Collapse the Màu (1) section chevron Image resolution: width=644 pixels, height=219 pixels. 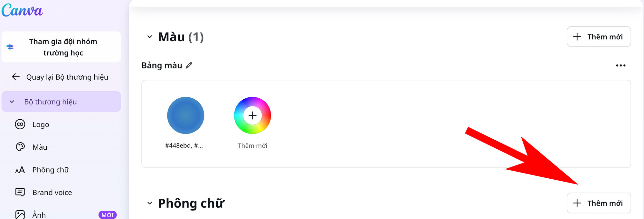(149, 37)
